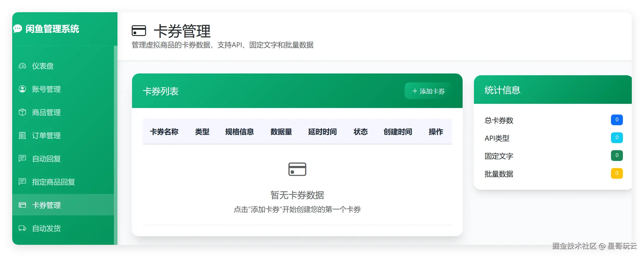The width and height of the screenshot is (644, 257).
Task: Click the 类型 column header
Action: tap(202, 132)
